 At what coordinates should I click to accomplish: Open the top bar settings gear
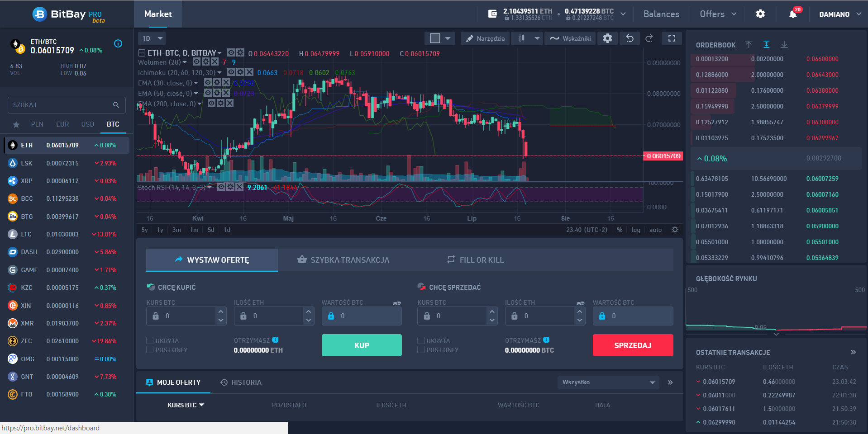click(x=760, y=14)
